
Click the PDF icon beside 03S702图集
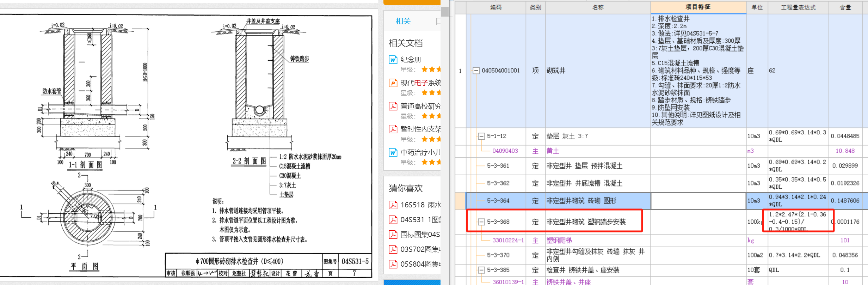(393, 249)
